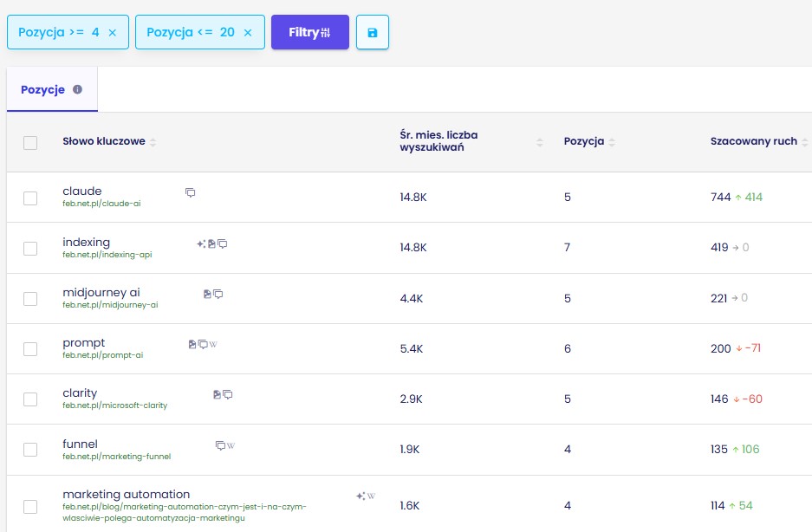Click the keyword text midjourney ai

tap(101, 293)
